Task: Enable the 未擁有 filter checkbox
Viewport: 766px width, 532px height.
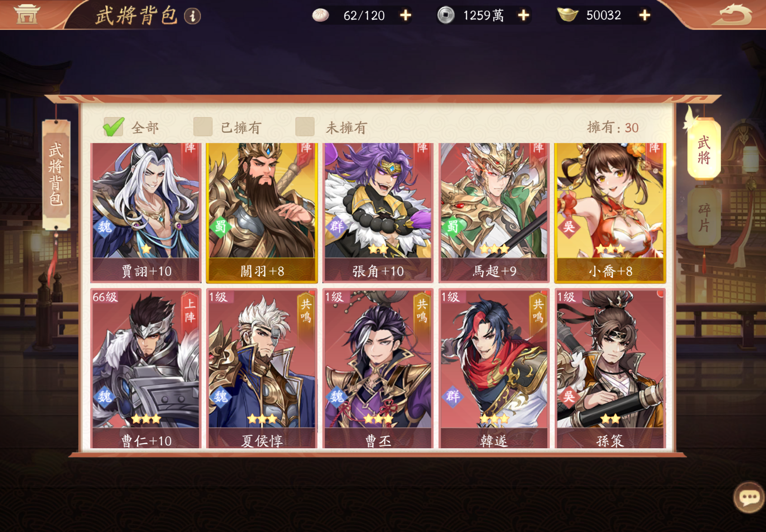Action: [x=305, y=127]
